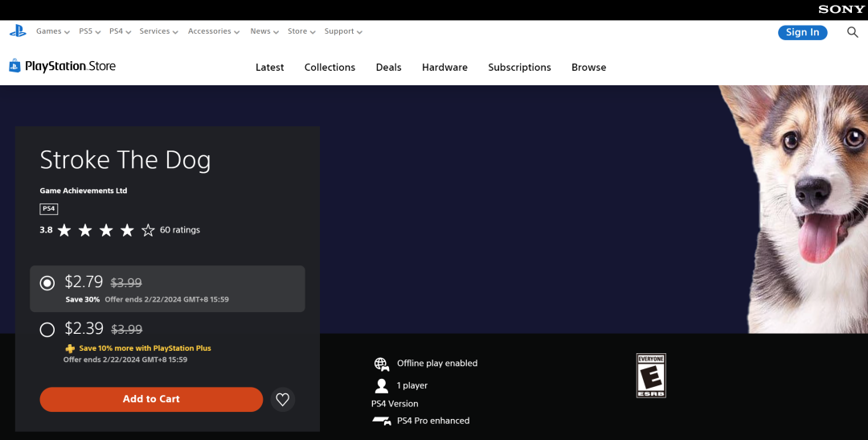Click the PS4 Version text
868x440 pixels.
coord(395,404)
